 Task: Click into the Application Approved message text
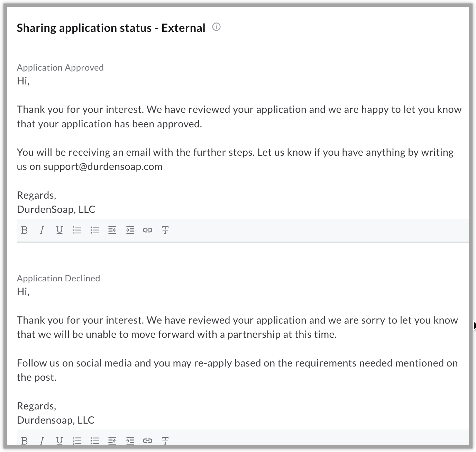(x=239, y=117)
